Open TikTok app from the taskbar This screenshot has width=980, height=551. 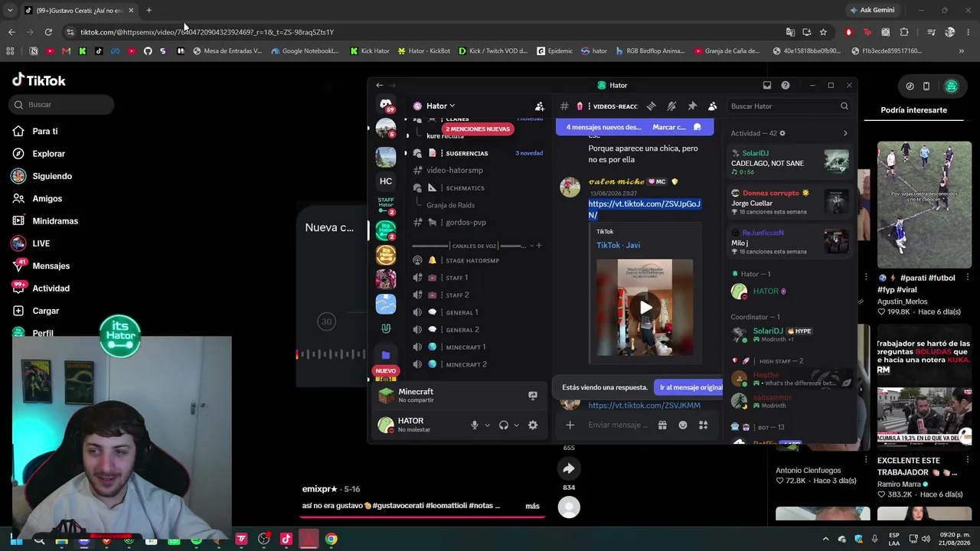click(x=286, y=540)
